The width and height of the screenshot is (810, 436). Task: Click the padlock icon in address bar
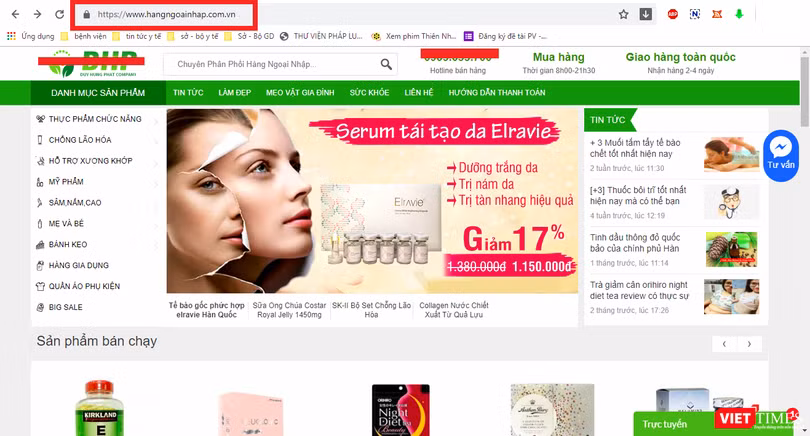(87, 14)
